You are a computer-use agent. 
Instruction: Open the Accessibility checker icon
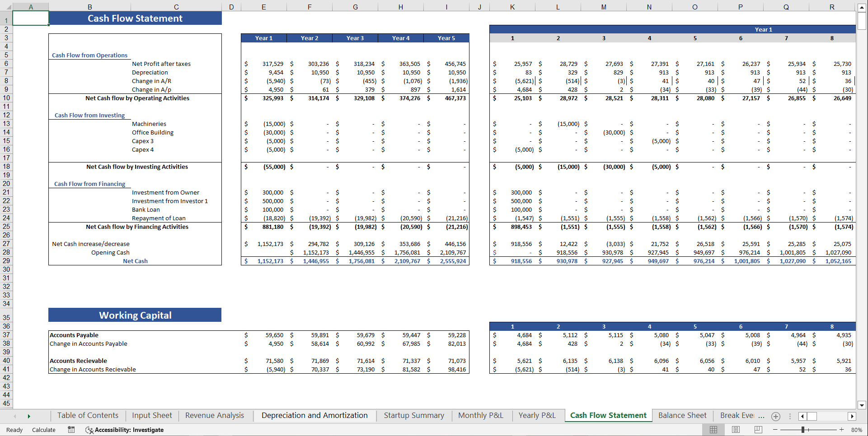click(x=89, y=430)
